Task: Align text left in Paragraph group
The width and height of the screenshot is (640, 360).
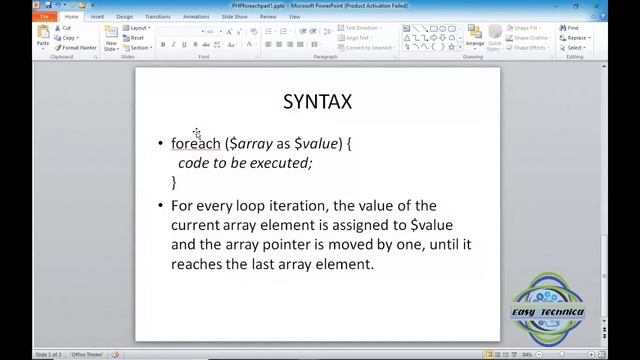Action: [x=268, y=44]
